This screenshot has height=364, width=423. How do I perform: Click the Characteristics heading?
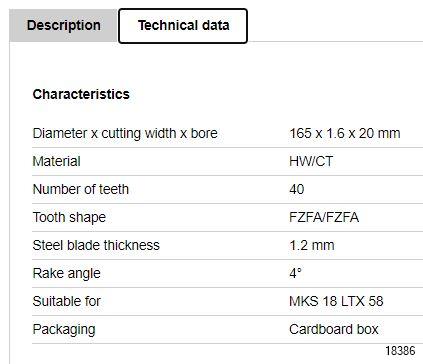point(81,94)
